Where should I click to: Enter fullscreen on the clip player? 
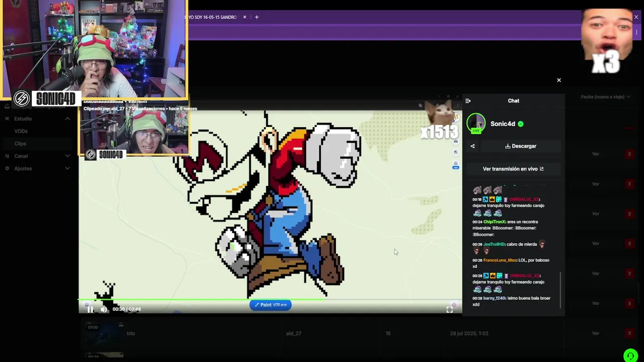point(449,310)
